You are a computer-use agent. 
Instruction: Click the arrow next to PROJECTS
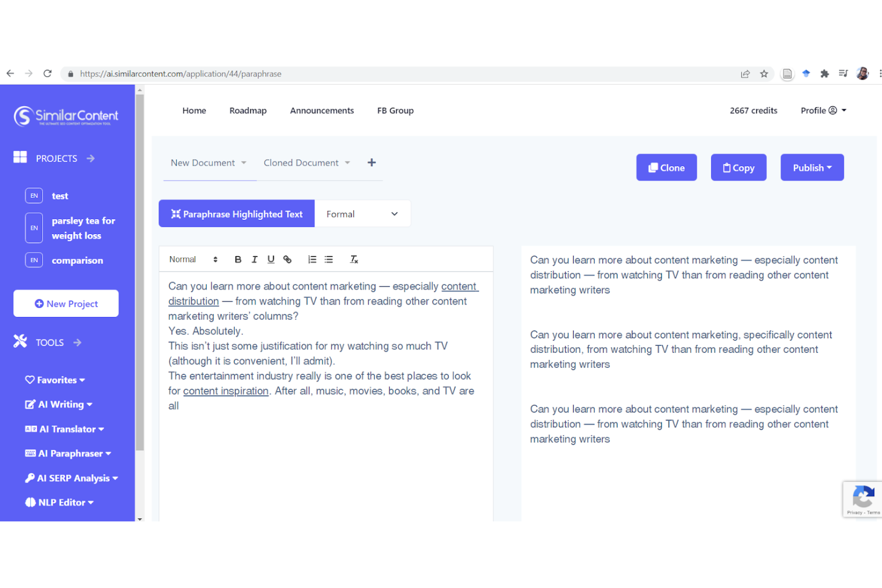(91, 158)
